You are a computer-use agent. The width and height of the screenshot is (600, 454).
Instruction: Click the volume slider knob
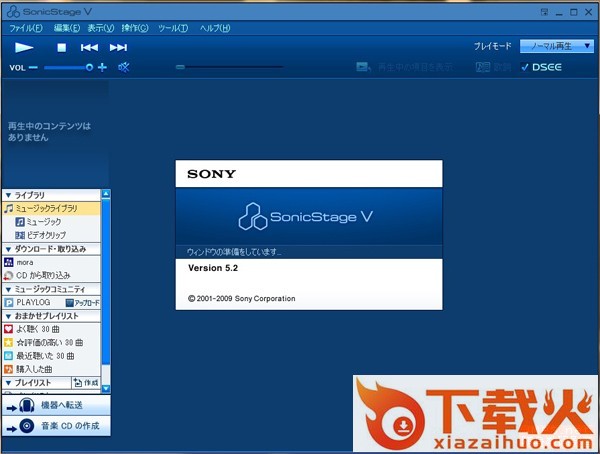click(x=89, y=68)
